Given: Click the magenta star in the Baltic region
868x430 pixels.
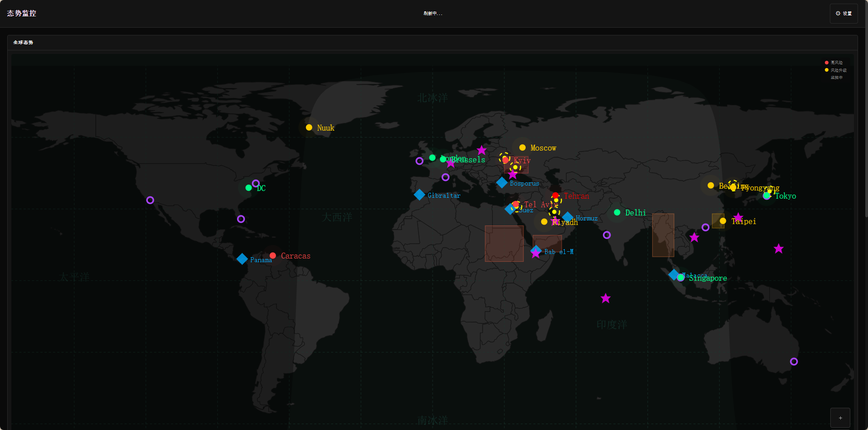Looking at the screenshot, I should (482, 150).
